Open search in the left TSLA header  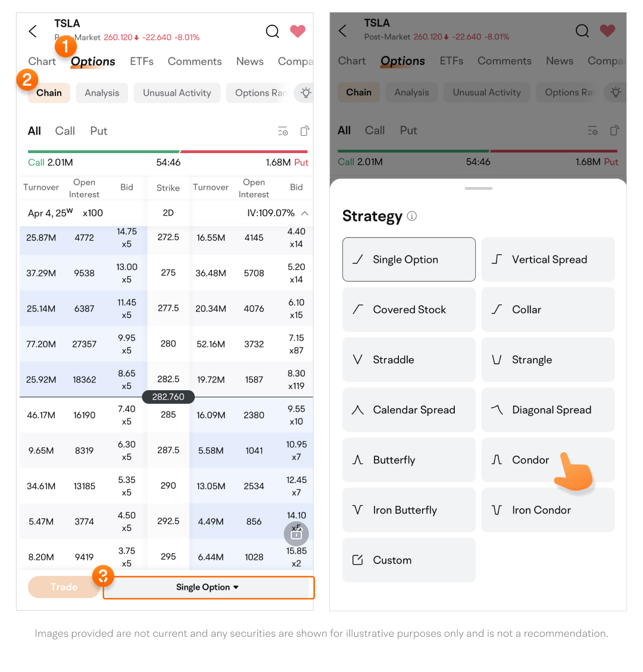click(272, 31)
